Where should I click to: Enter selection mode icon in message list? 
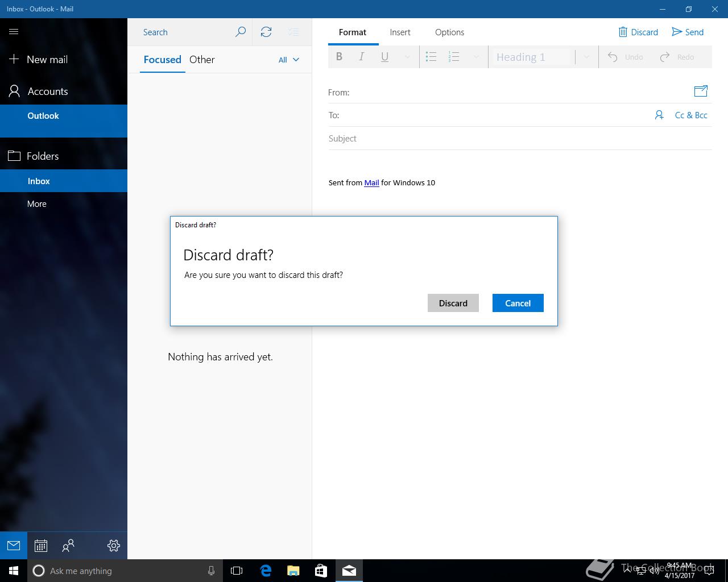293,32
